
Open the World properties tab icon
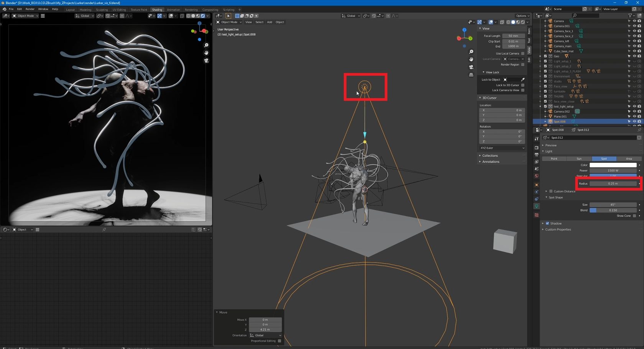point(537,176)
